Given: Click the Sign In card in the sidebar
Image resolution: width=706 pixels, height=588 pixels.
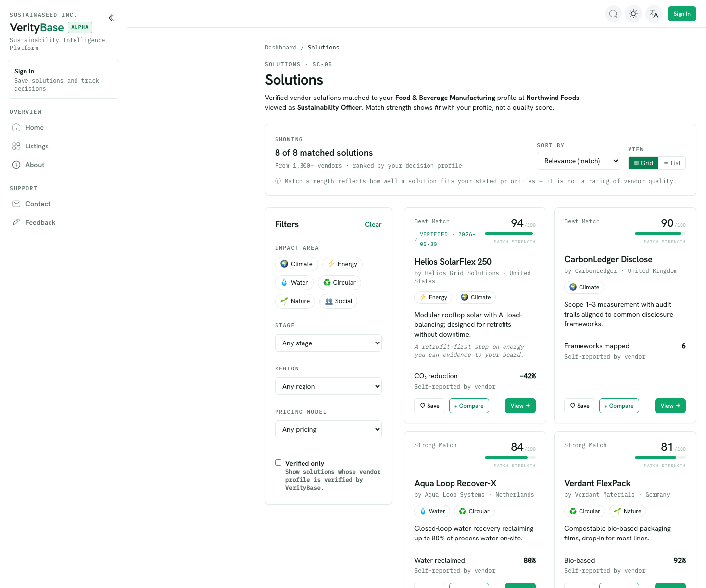Looking at the screenshot, I should click(63, 79).
